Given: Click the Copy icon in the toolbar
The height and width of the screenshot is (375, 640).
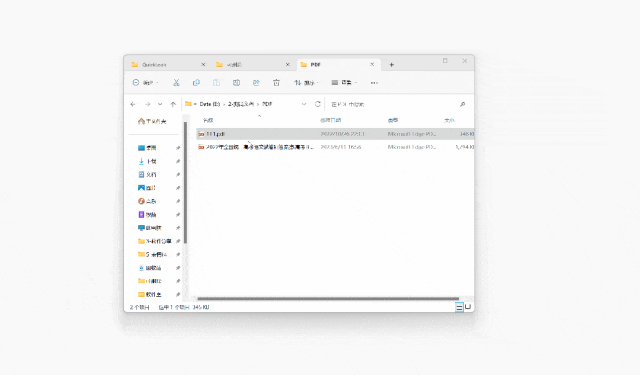Looking at the screenshot, I should [196, 83].
